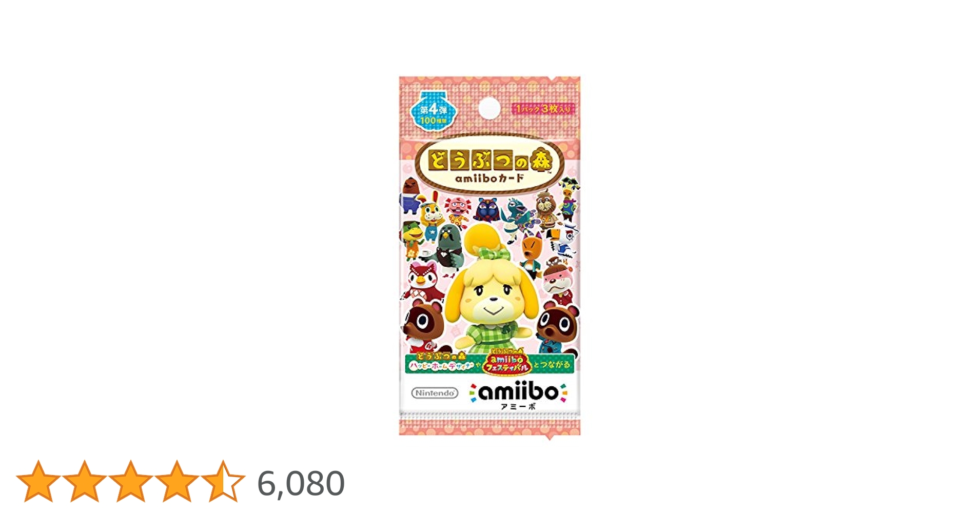Click the large amiibo logo on the package

[518, 392]
